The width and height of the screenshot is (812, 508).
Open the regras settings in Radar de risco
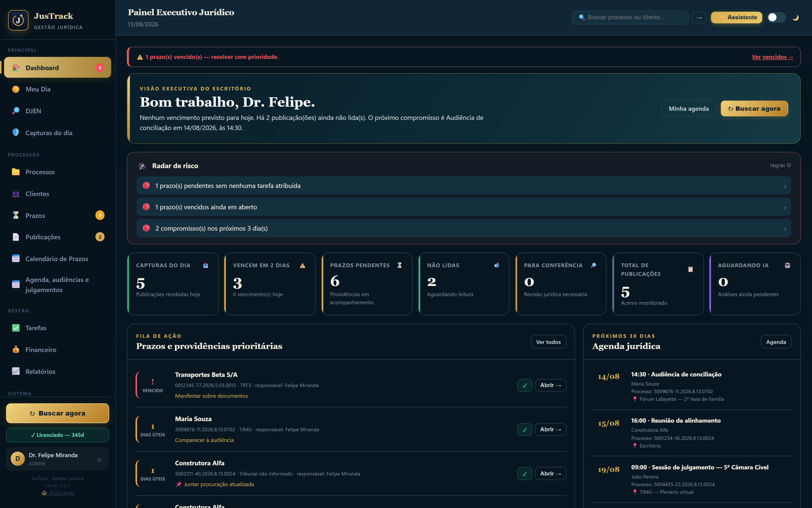[780, 165]
